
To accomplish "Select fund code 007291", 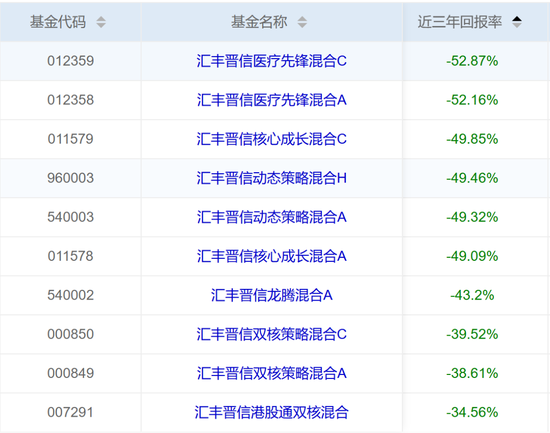I will pyautogui.click(x=71, y=412).
